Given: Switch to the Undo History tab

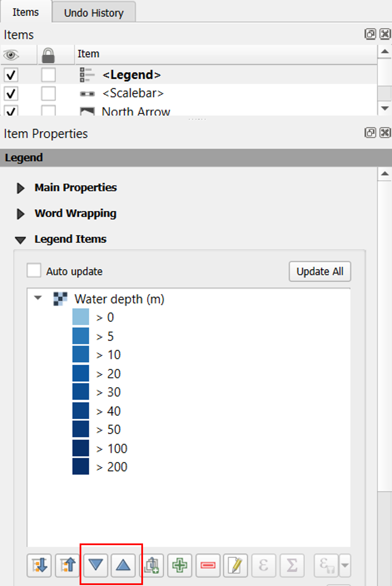Looking at the screenshot, I should point(94,13).
